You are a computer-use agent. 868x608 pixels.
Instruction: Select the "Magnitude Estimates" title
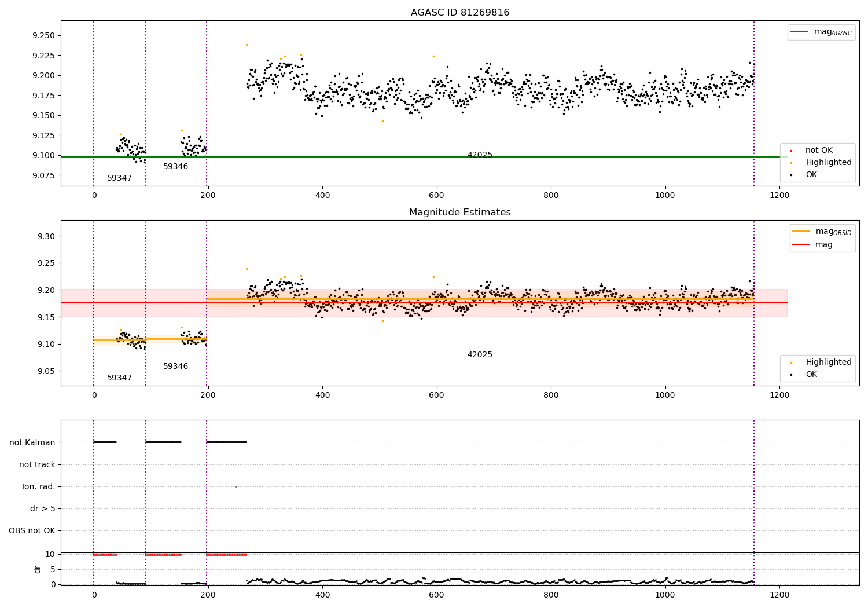460,213
